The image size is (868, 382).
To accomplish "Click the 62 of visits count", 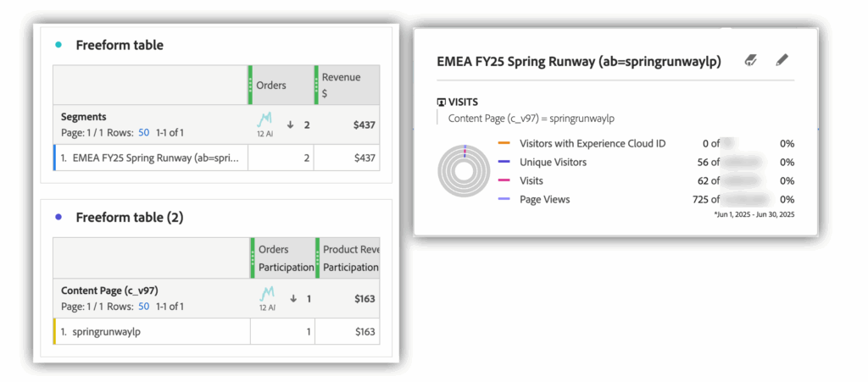I will pos(709,180).
